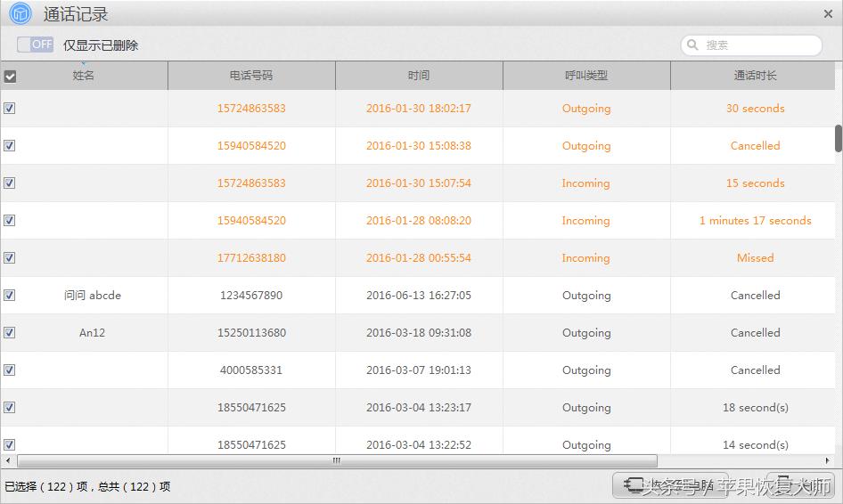The width and height of the screenshot is (843, 504).
Task: Click the vertical scrollbar thumb
Action: [x=838, y=138]
